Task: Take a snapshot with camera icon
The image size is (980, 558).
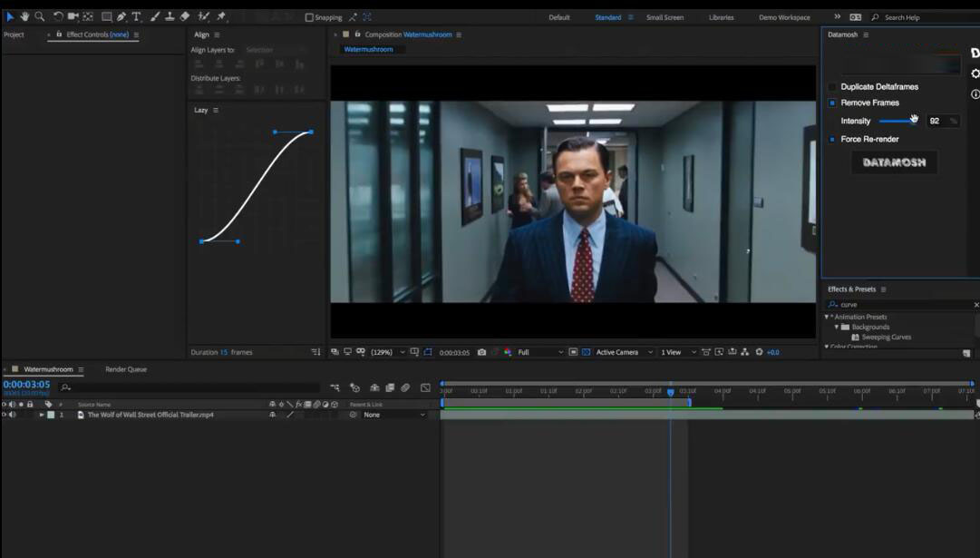Action: (x=482, y=352)
